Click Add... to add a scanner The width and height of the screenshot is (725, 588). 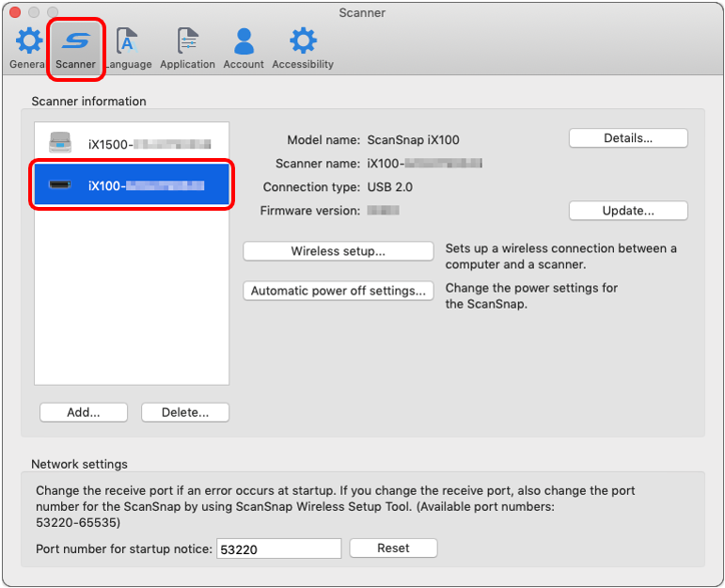coord(84,412)
